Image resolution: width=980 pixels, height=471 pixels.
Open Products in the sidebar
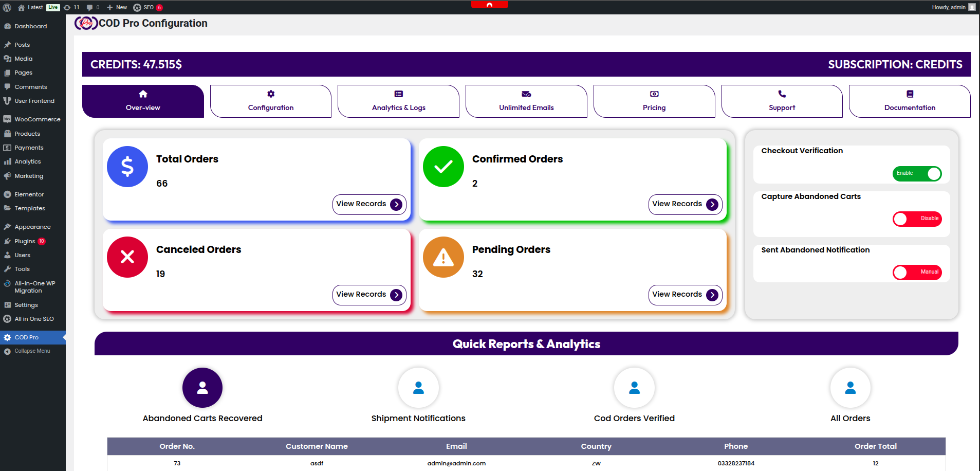[33, 134]
